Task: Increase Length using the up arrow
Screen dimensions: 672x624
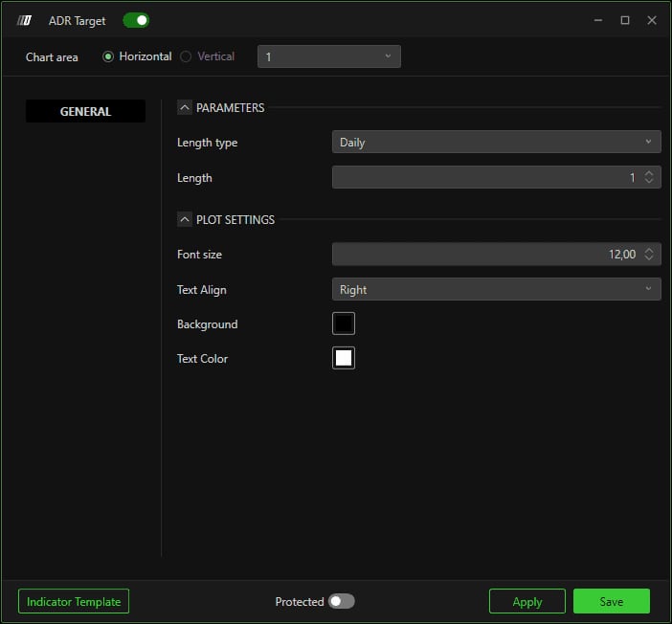Action: [649, 173]
